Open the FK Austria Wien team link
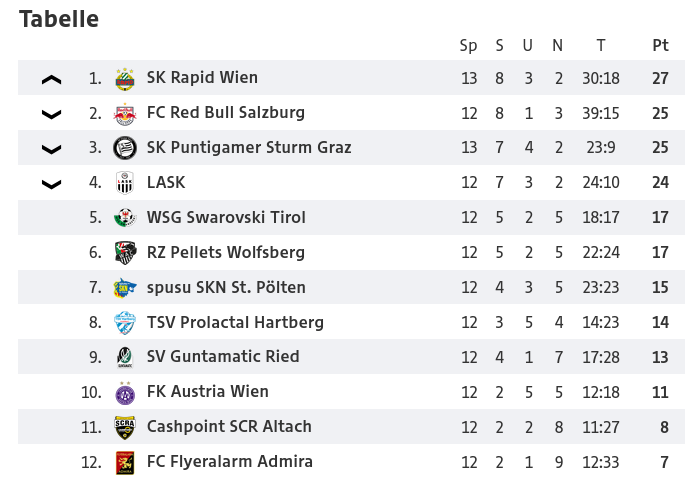 point(207,391)
